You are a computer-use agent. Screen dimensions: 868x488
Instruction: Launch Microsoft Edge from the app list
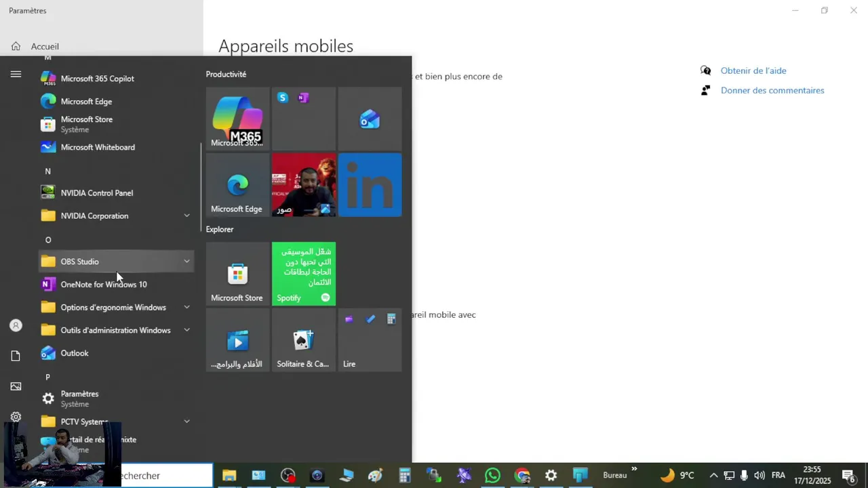pos(116,102)
